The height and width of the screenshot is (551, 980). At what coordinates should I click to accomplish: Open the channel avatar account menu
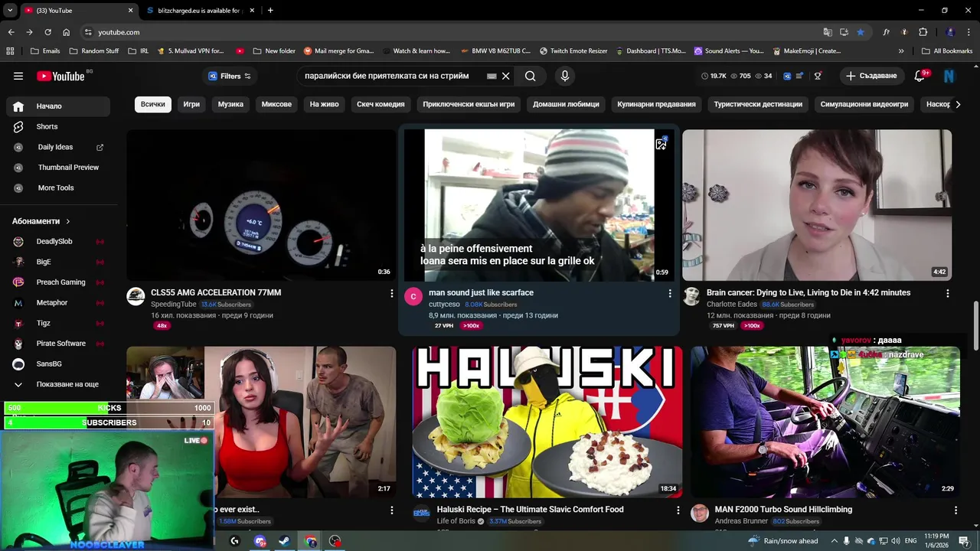click(x=949, y=76)
